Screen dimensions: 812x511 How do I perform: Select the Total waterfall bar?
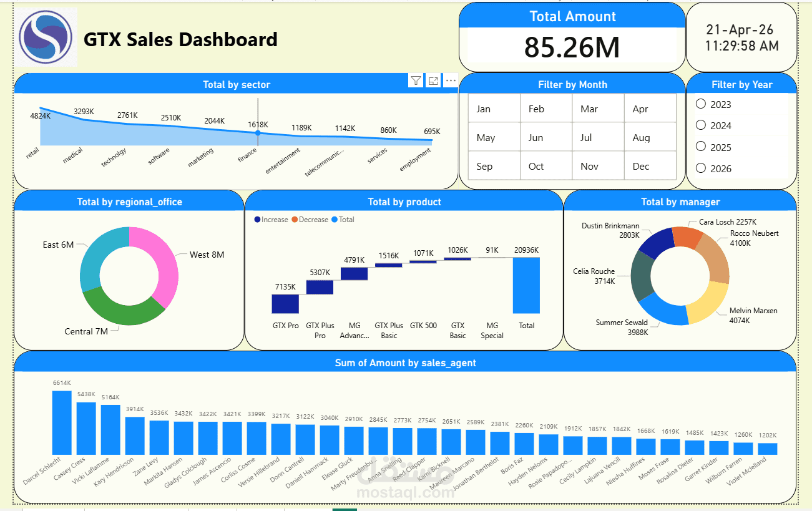[x=526, y=285]
